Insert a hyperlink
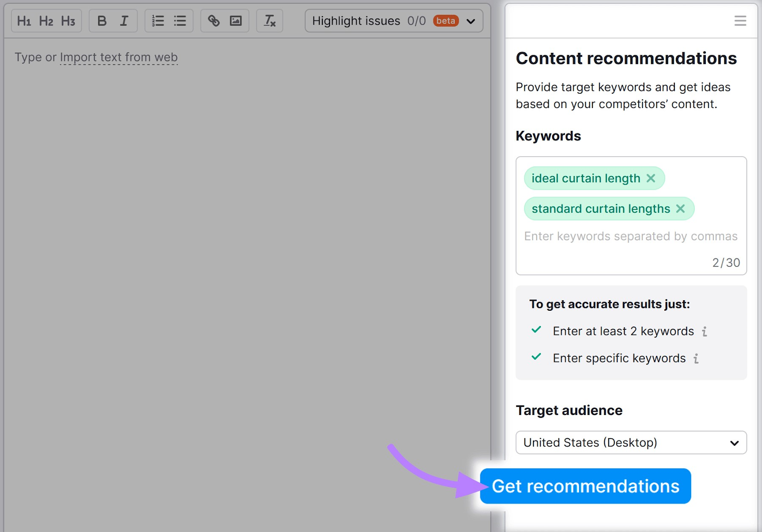This screenshot has width=762, height=532. 213,20
